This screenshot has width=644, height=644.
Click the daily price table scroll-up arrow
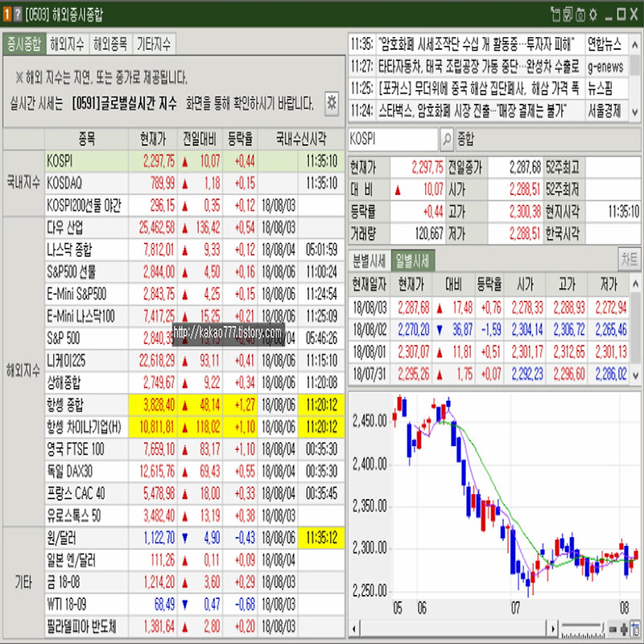635,284
